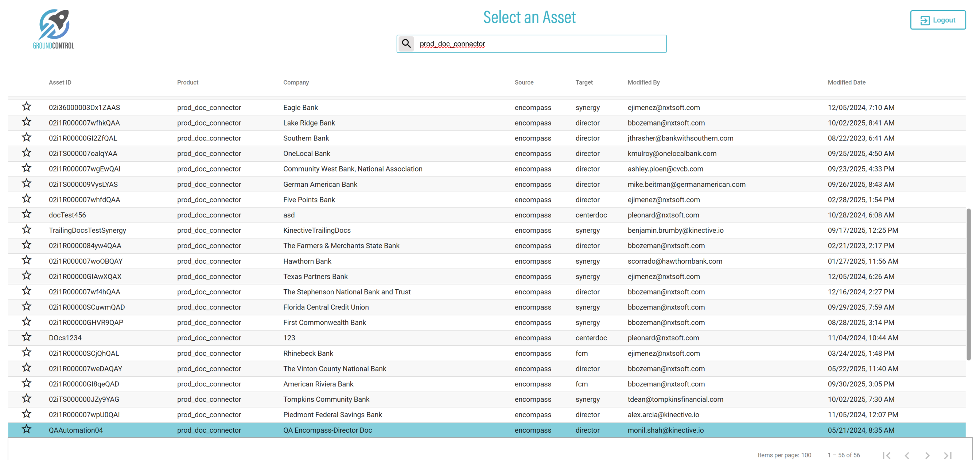Image resolution: width=980 pixels, height=460 pixels.
Task: Sort by the Modified Date header
Action: tap(846, 82)
